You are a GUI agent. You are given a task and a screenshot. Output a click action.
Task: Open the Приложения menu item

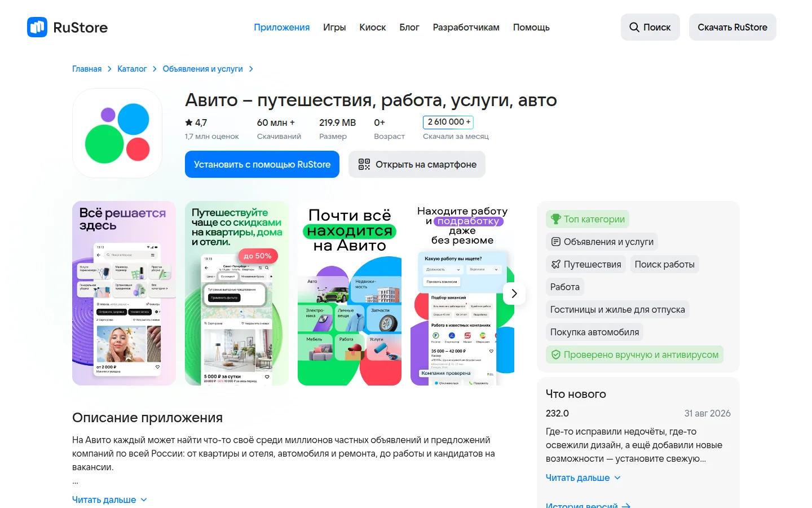tap(281, 27)
